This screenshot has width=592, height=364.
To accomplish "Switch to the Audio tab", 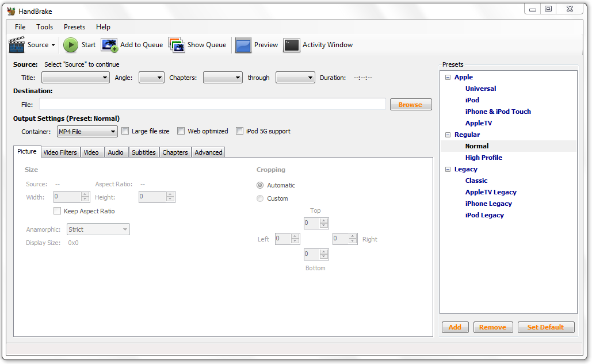I will 116,152.
